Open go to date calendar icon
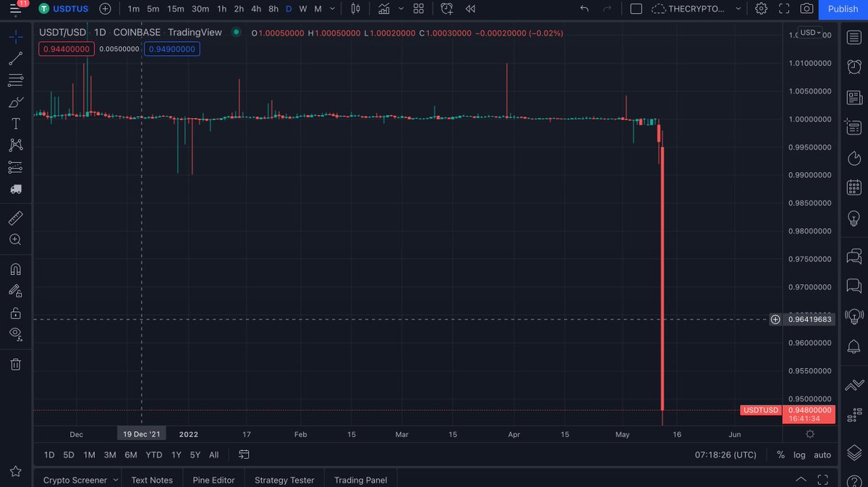This screenshot has width=868, height=487. point(244,454)
